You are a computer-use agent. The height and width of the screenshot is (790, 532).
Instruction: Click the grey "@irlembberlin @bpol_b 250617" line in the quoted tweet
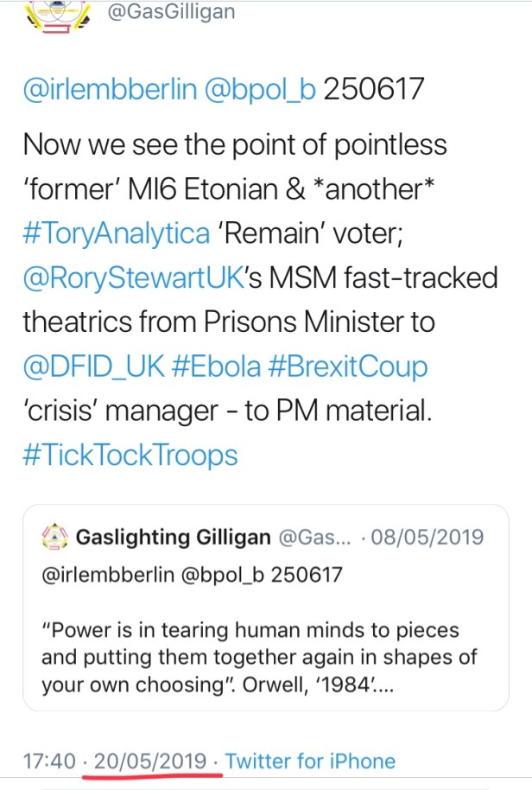coord(192,573)
